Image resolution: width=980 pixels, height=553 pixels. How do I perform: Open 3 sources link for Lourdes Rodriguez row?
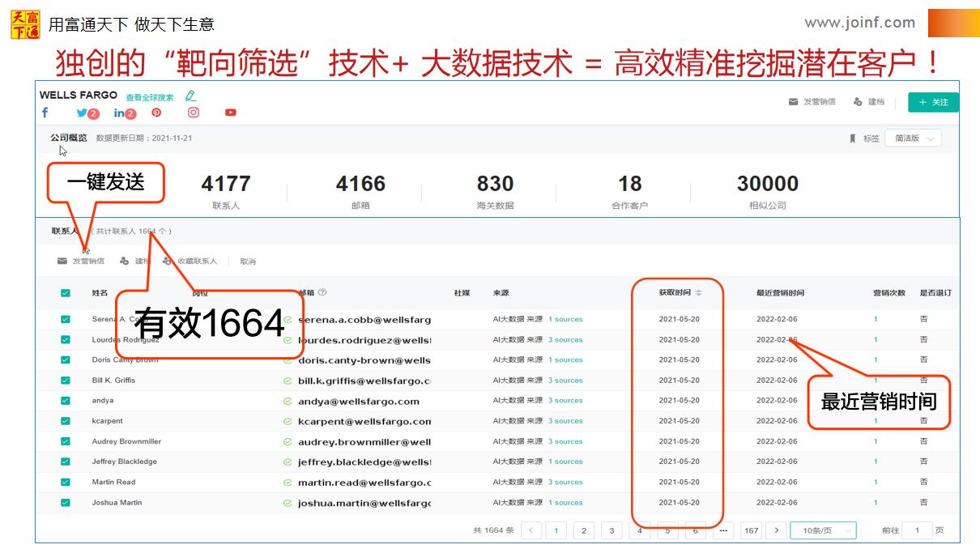coord(565,339)
